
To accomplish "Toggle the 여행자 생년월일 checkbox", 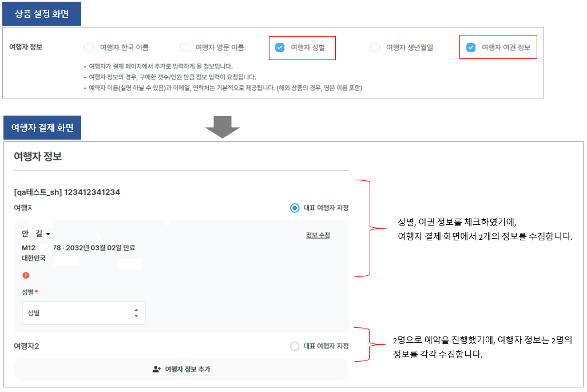I will coord(375,47).
